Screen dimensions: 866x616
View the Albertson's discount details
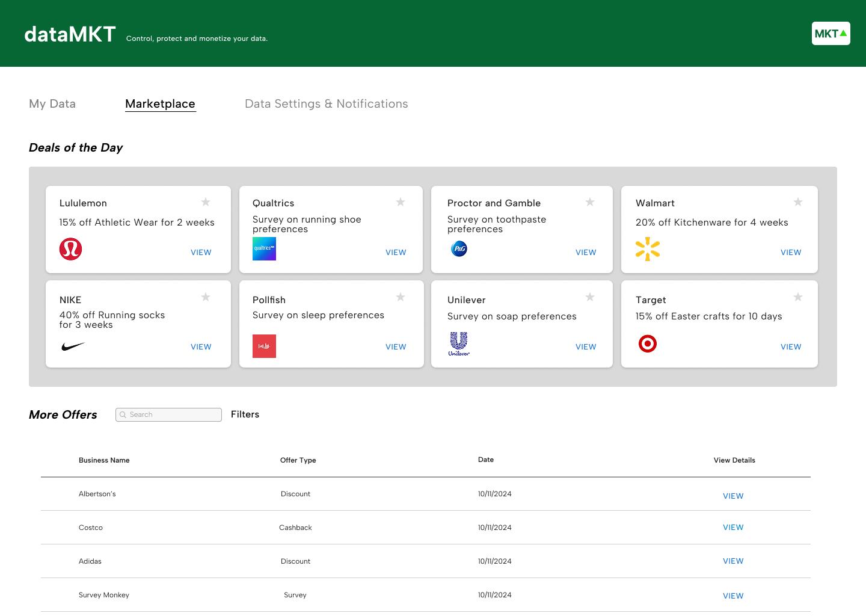point(733,496)
